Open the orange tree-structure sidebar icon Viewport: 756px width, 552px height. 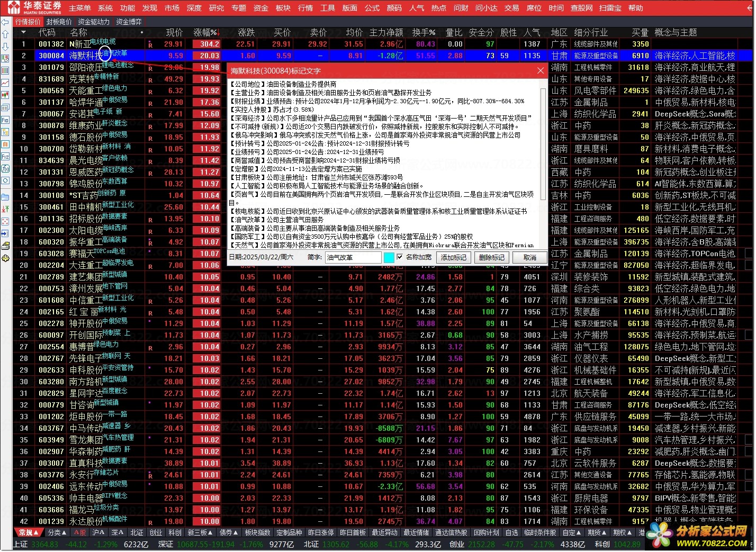pyautogui.click(x=5, y=132)
